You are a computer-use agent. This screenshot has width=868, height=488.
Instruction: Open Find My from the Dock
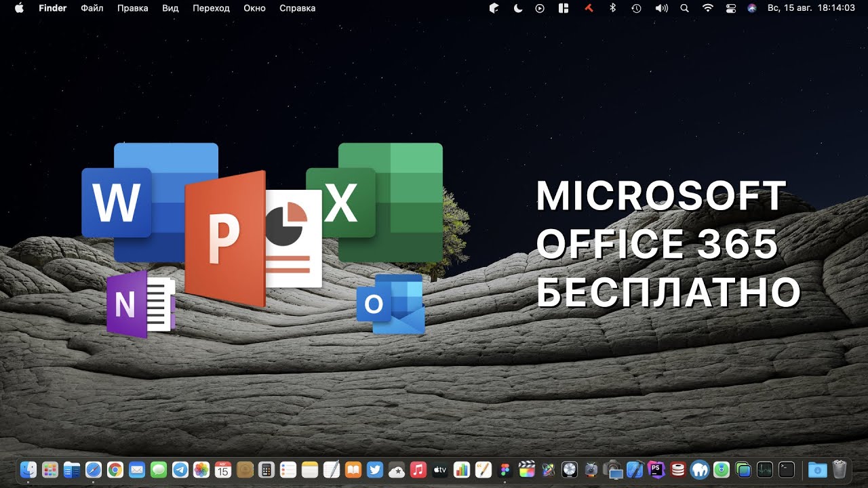coord(721,469)
